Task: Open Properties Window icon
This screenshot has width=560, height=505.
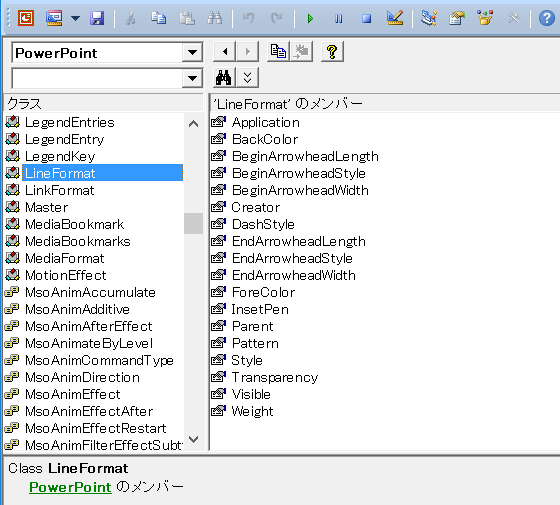Action: point(457,18)
